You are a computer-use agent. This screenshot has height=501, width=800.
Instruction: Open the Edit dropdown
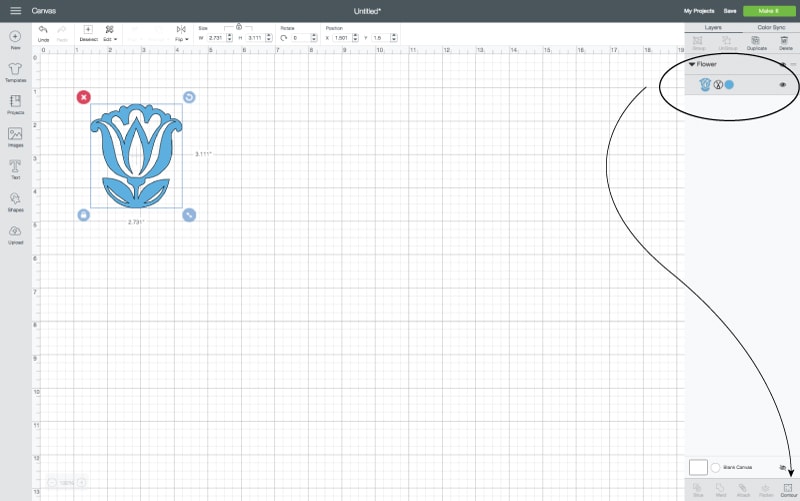click(x=108, y=34)
